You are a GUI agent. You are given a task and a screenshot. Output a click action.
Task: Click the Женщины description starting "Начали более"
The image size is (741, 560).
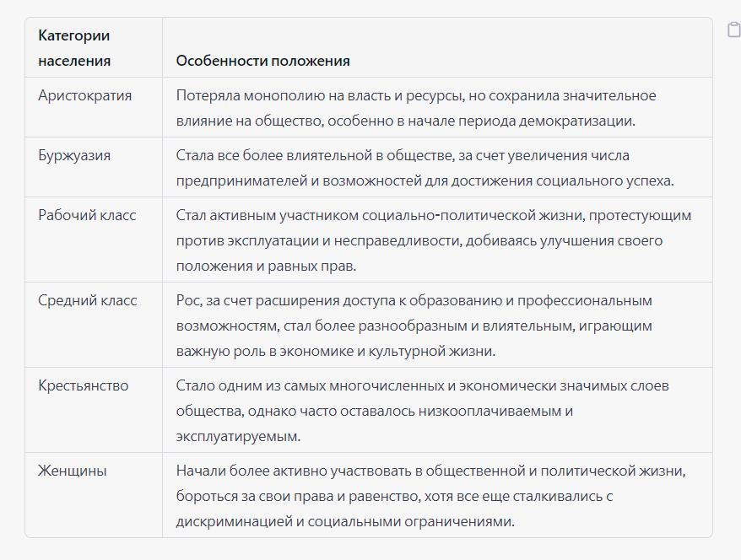tap(430, 496)
